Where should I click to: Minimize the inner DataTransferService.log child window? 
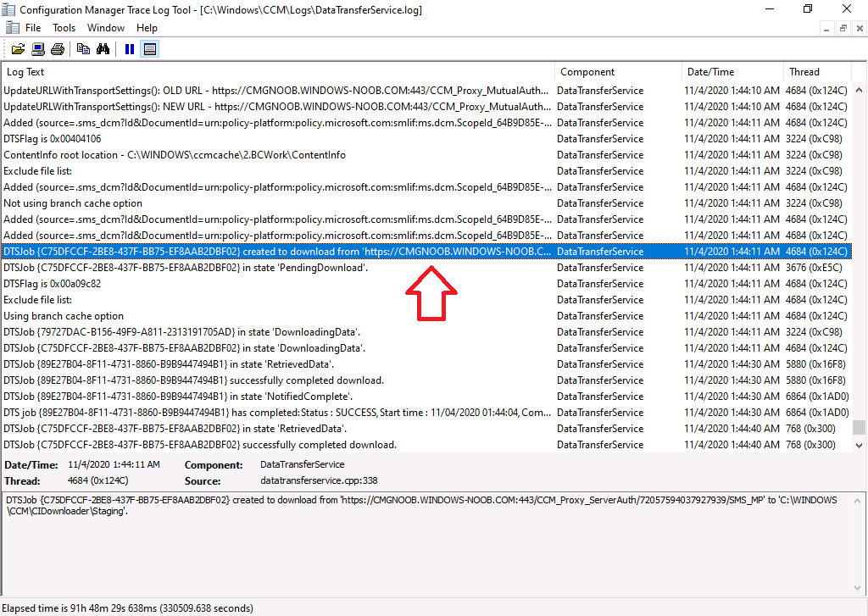pyautogui.click(x=826, y=28)
